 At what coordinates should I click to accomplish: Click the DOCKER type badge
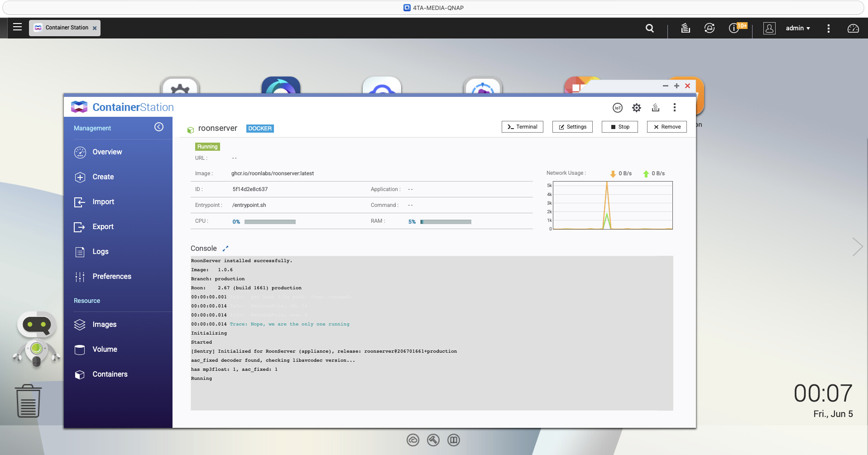[260, 129]
